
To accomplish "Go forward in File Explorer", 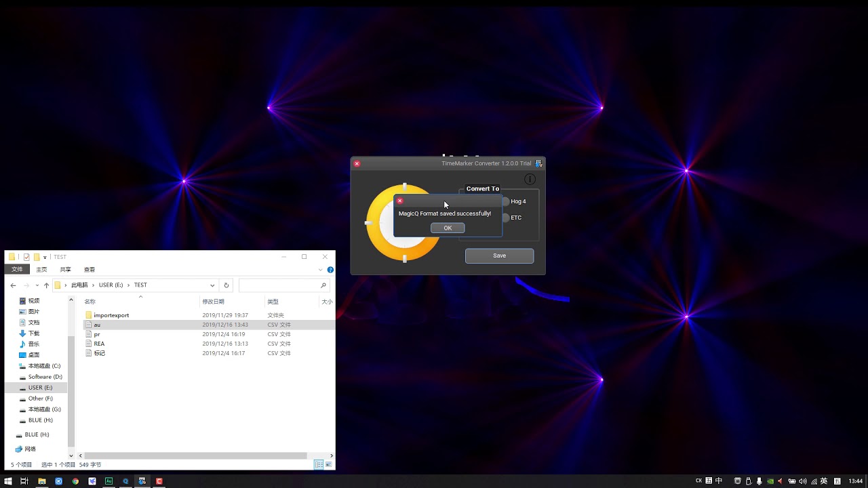I will point(26,285).
